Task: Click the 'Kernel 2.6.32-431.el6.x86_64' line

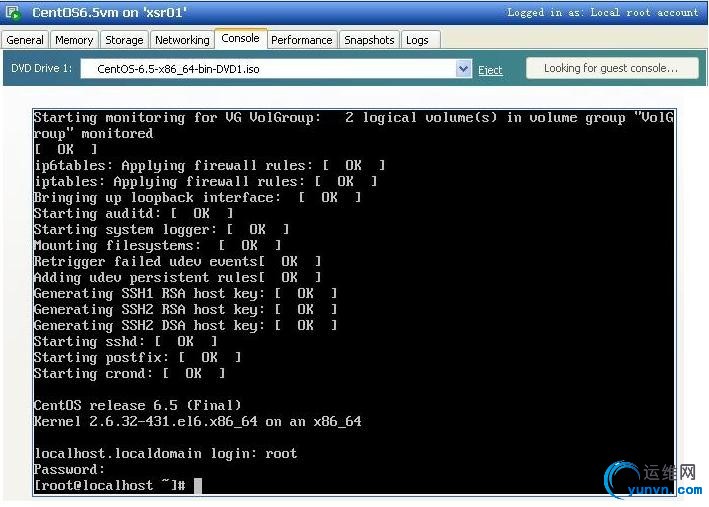Action: [x=198, y=421]
